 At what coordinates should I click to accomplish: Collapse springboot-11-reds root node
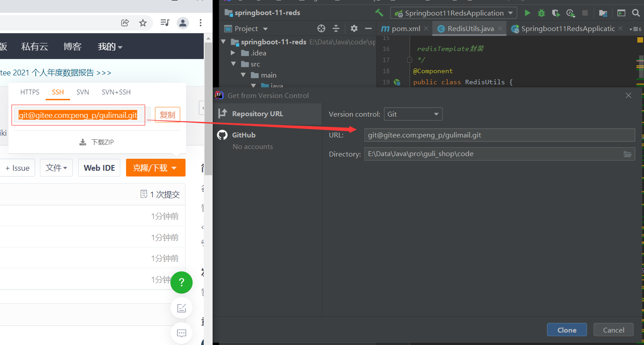click(x=223, y=42)
